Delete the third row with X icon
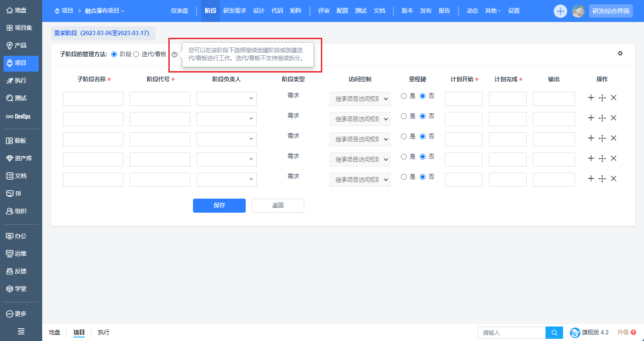Screen dimensions: 644x341 [x=614, y=138]
